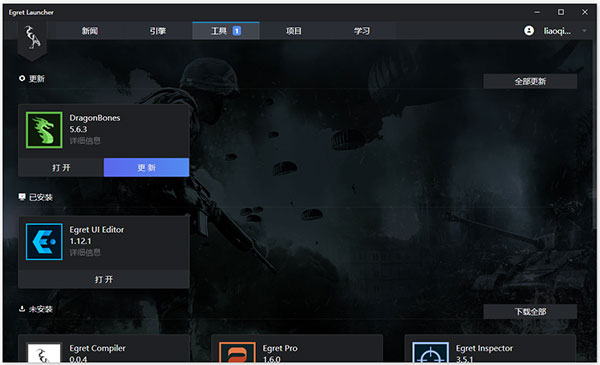600x365 pixels.
Task: Click the user avatar icon
Action: click(x=529, y=31)
